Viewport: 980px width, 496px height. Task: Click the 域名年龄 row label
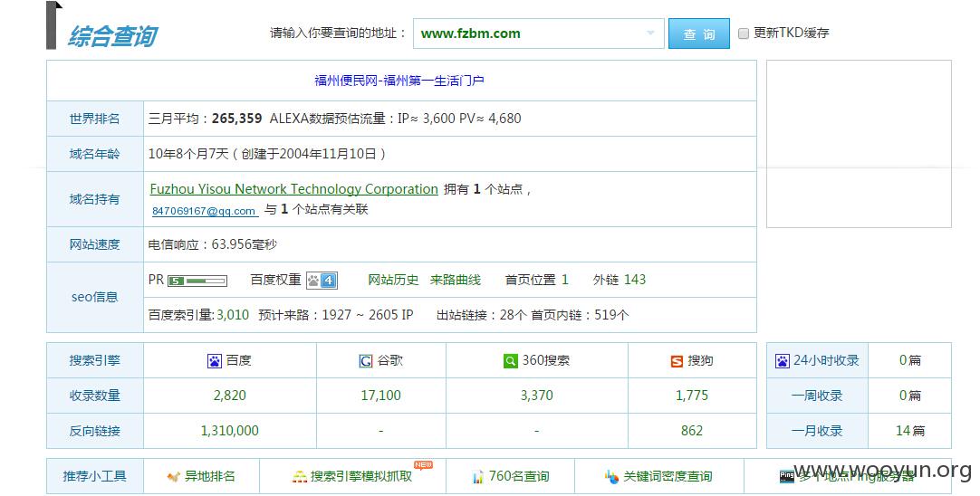[94, 154]
